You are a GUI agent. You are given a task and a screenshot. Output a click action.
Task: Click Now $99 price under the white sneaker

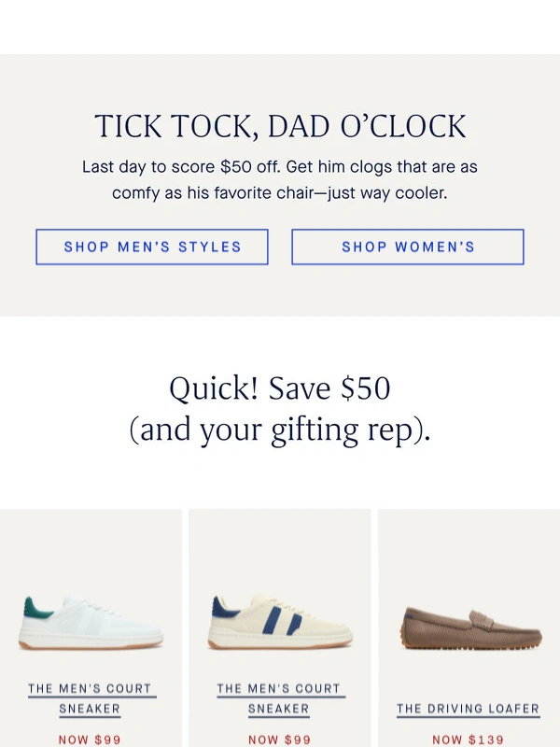coord(90,740)
